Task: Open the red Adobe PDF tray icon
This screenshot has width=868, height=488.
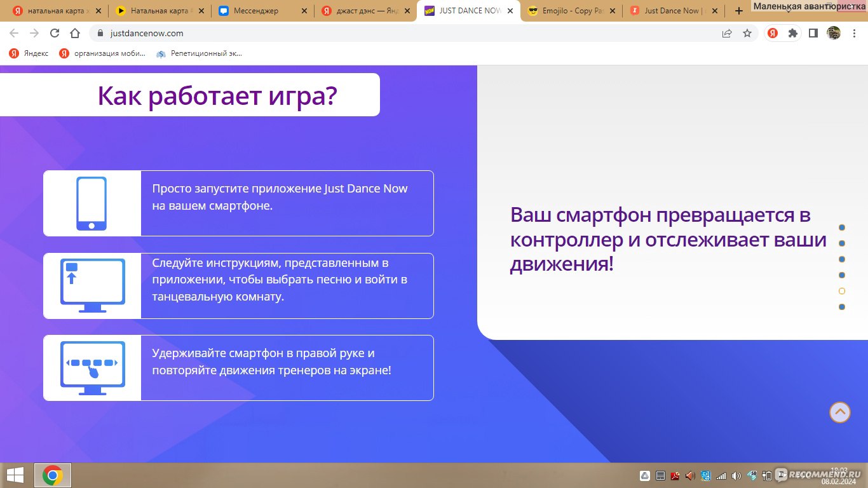Action: click(675, 475)
